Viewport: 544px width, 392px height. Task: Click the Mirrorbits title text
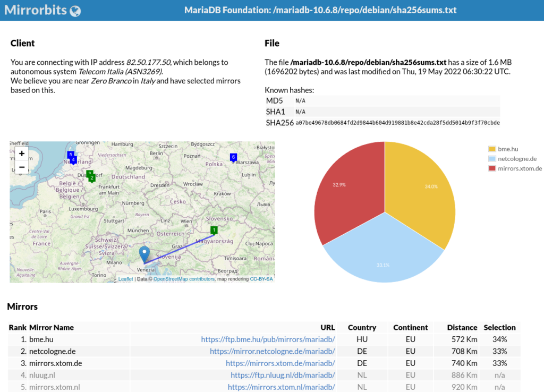pyautogui.click(x=36, y=10)
